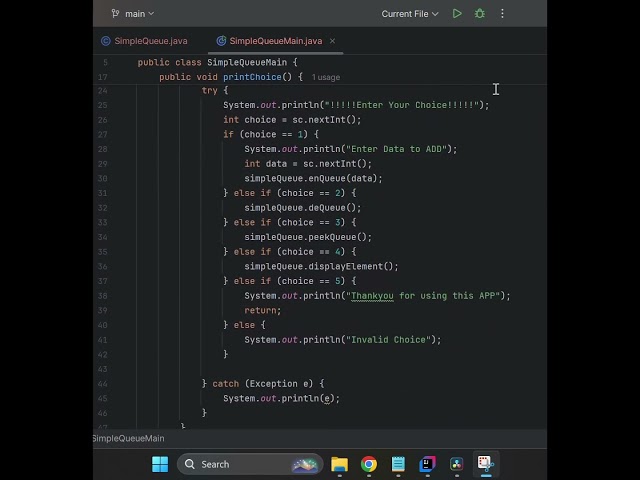Open the Windows Start menu
The height and width of the screenshot is (480, 640).
[x=160, y=464]
